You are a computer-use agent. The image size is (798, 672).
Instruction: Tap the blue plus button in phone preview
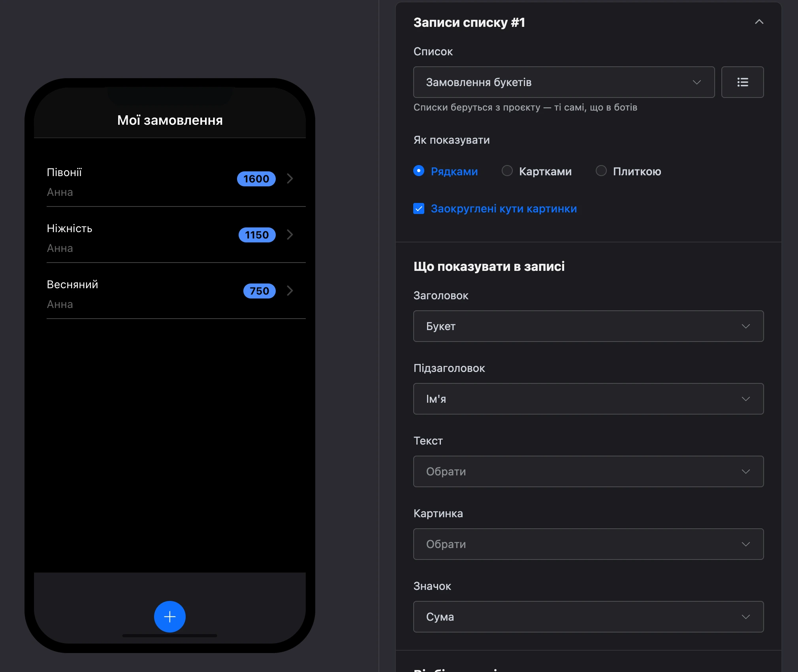click(169, 616)
